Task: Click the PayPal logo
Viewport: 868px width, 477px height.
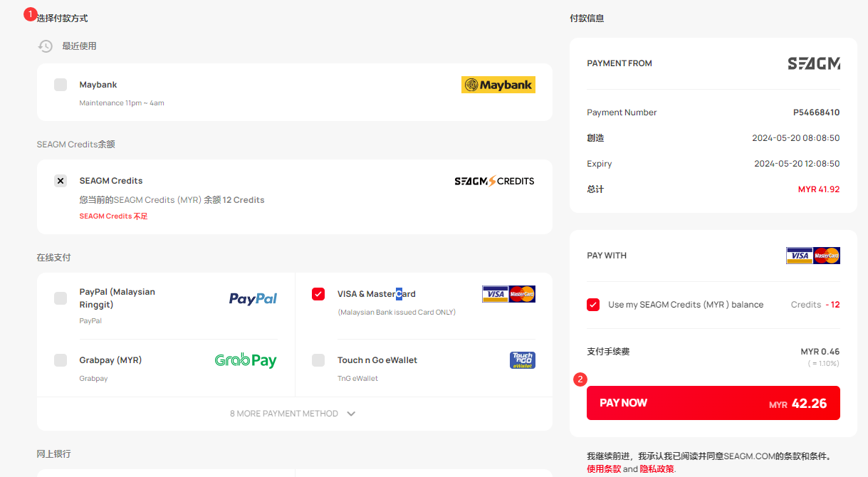Action: coord(253,298)
